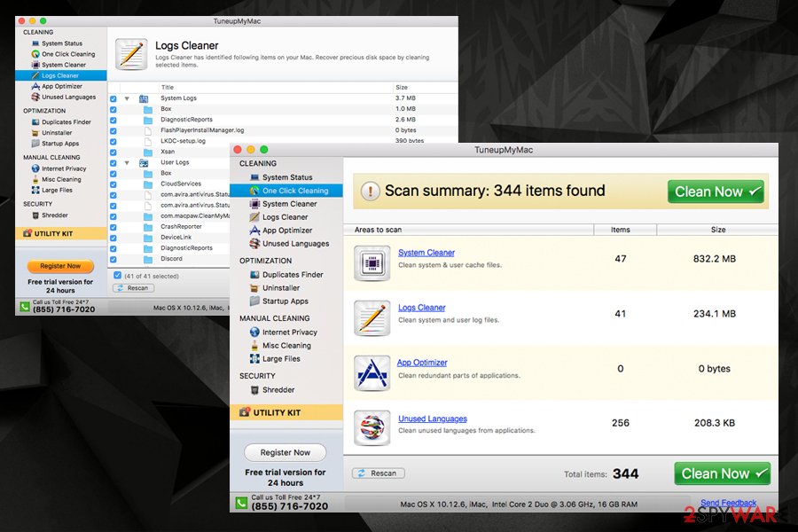The width and height of the screenshot is (798, 532).
Task: Click Logs Cleaner notepad icon in scan list
Action: click(372, 318)
